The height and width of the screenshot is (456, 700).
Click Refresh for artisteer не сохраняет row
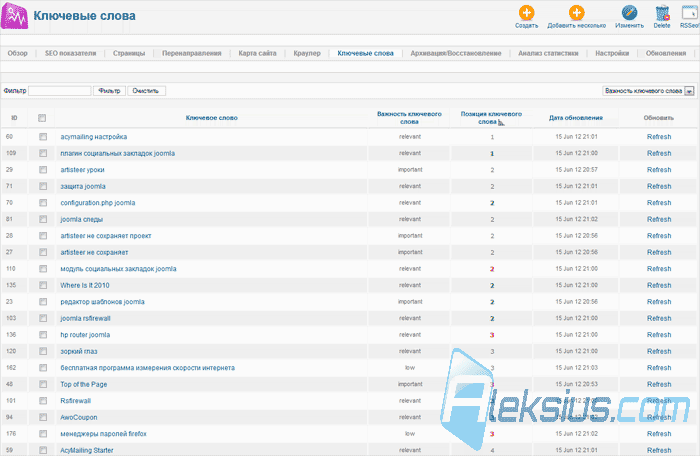tap(659, 252)
